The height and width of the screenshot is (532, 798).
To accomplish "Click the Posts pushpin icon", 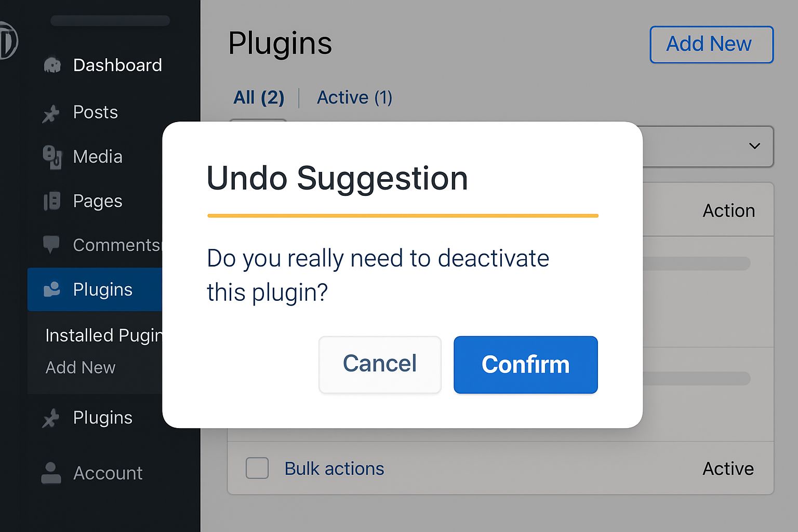I will coord(51,113).
